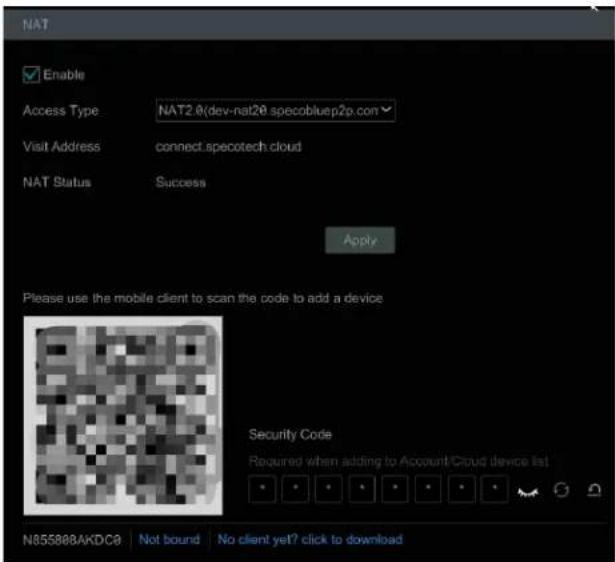Click the NAT Status Success value
This screenshot has width=615, height=562.
180,182
